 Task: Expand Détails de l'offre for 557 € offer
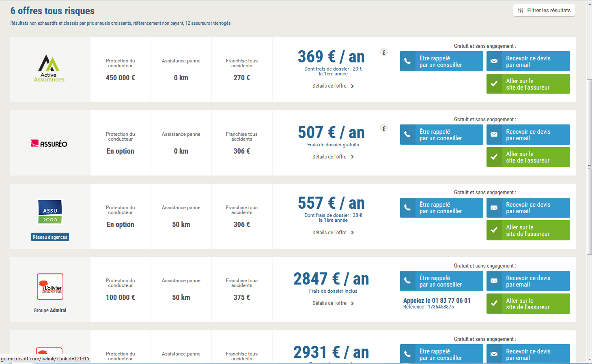click(333, 233)
